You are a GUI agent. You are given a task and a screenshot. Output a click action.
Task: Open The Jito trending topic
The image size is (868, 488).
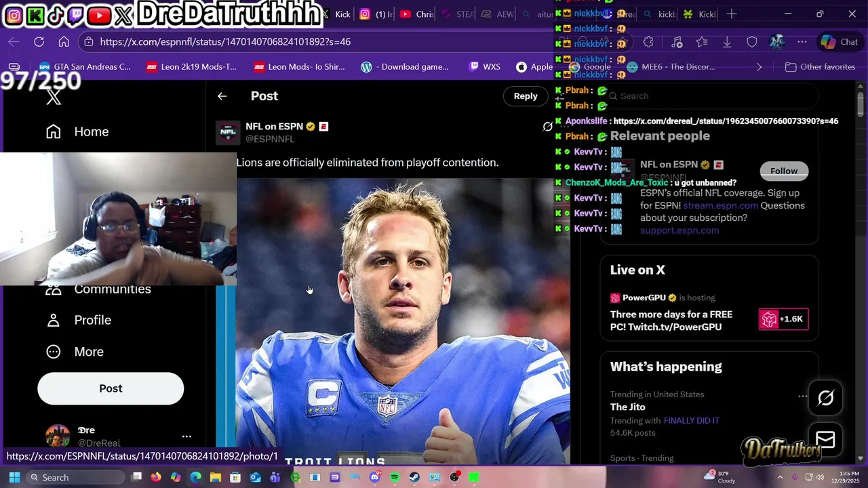click(x=627, y=407)
